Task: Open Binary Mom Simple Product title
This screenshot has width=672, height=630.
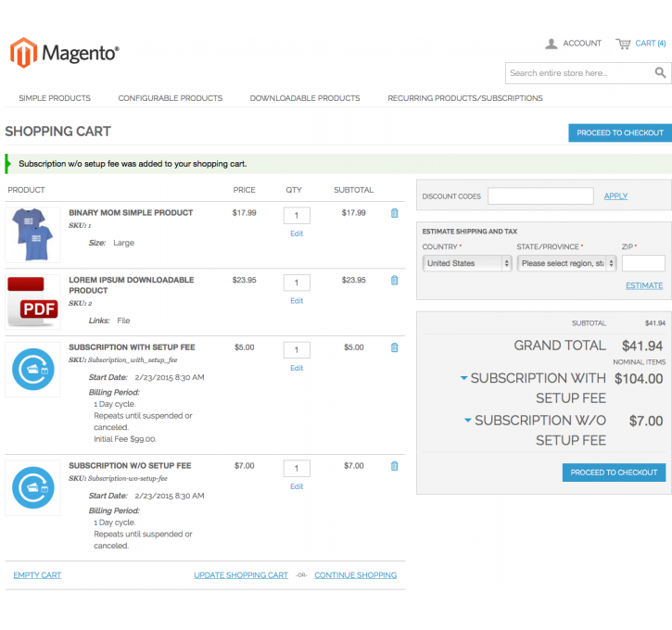Action: 131,213
